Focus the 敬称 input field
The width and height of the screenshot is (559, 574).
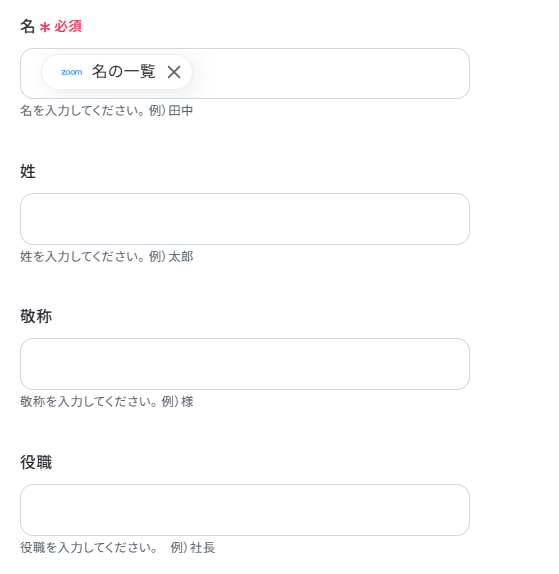tap(245, 364)
